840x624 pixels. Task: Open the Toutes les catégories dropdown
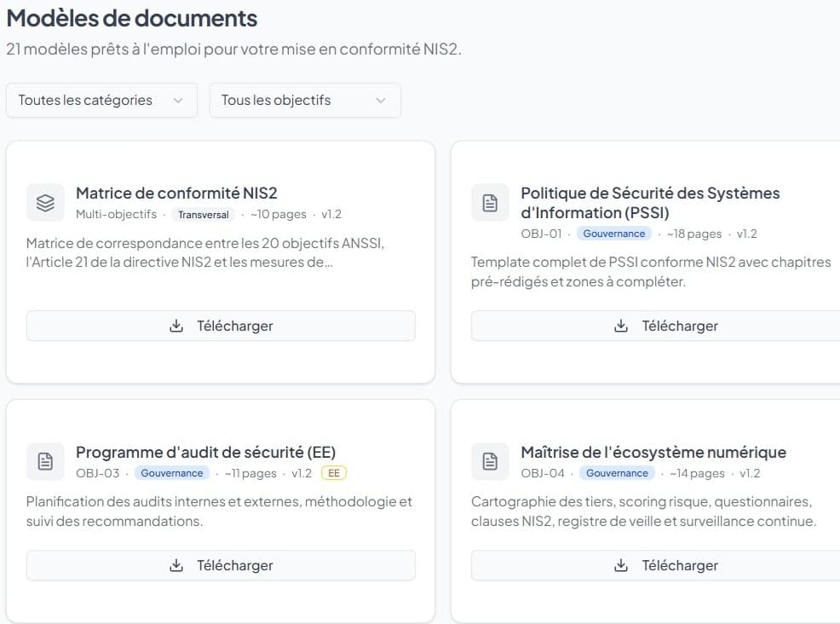pos(101,100)
